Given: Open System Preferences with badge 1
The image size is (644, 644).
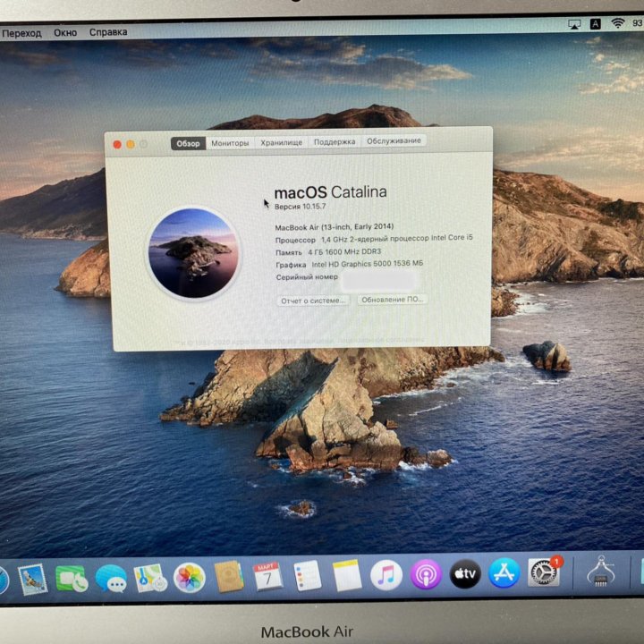Looking at the screenshot, I should tap(544, 572).
